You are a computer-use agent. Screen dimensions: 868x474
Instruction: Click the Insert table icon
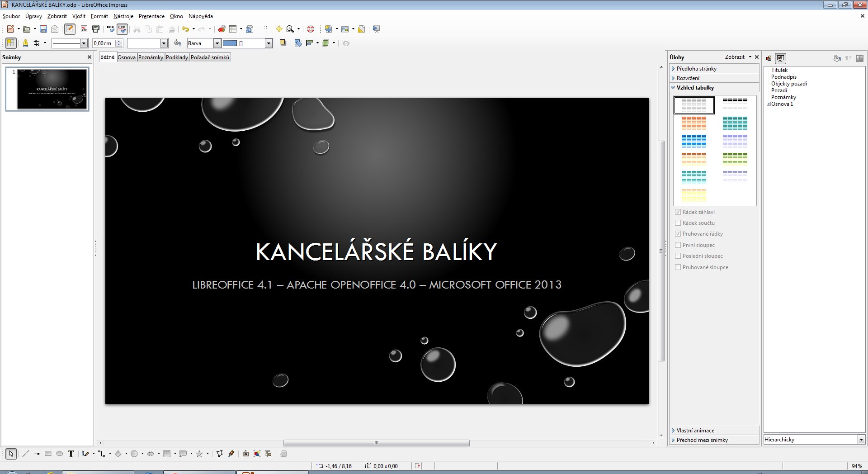click(x=233, y=29)
